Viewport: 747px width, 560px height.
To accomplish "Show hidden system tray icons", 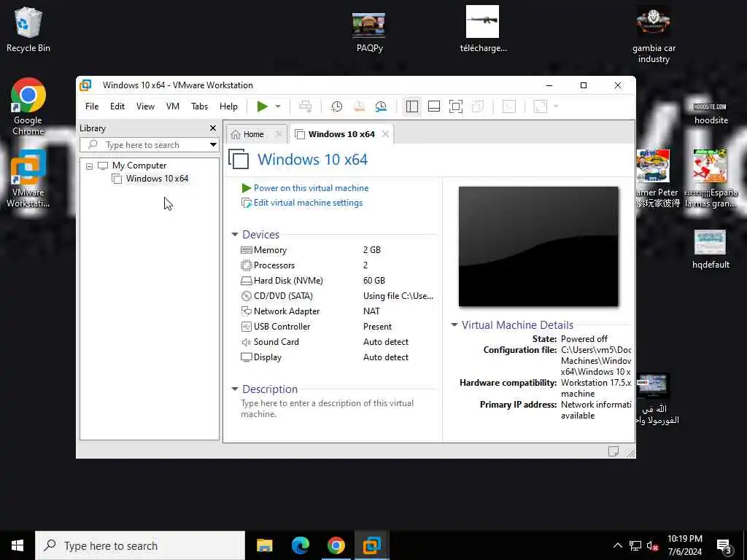I will (x=617, y=545).
